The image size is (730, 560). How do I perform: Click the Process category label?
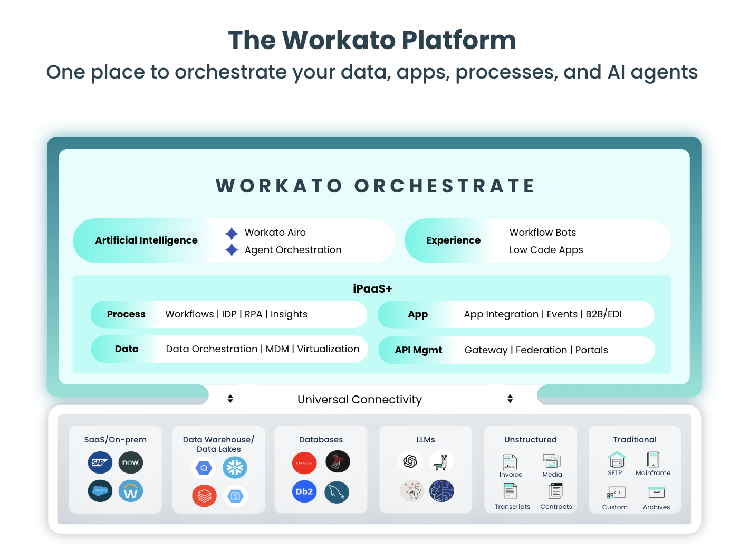pos(126,314)
